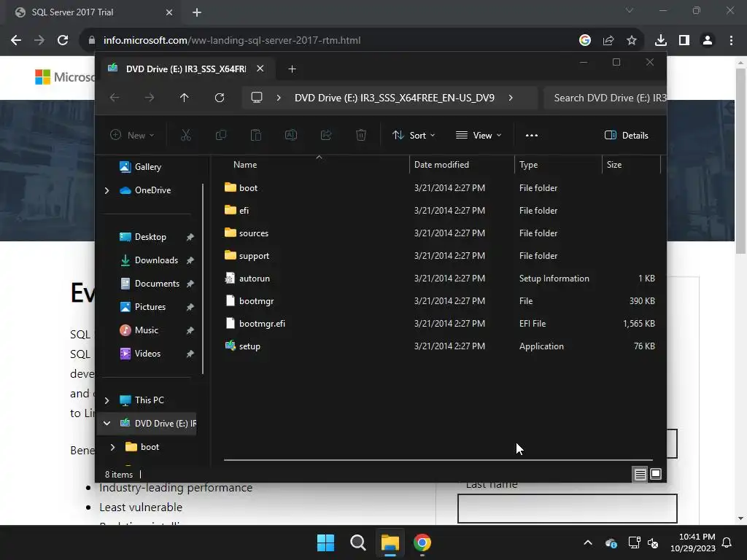Click the File Explorer taskbar icon
Viewport: 747px width, 560px height.
(x=390, y=542)
